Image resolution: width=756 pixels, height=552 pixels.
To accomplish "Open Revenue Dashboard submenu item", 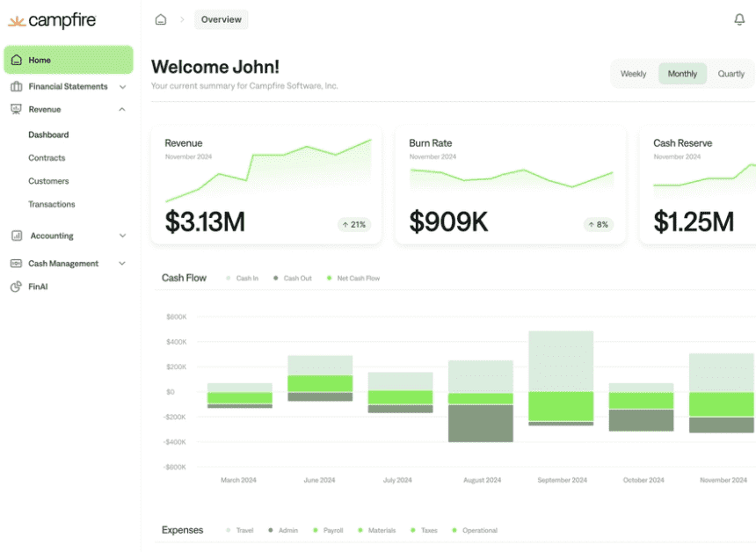I will (48, 135).
